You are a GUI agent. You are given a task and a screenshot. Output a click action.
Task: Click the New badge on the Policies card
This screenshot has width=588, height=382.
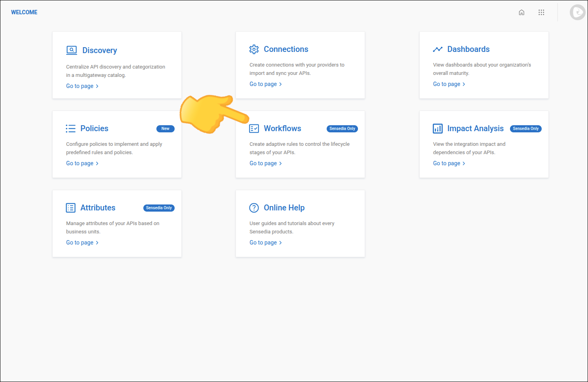click(165, 128)
